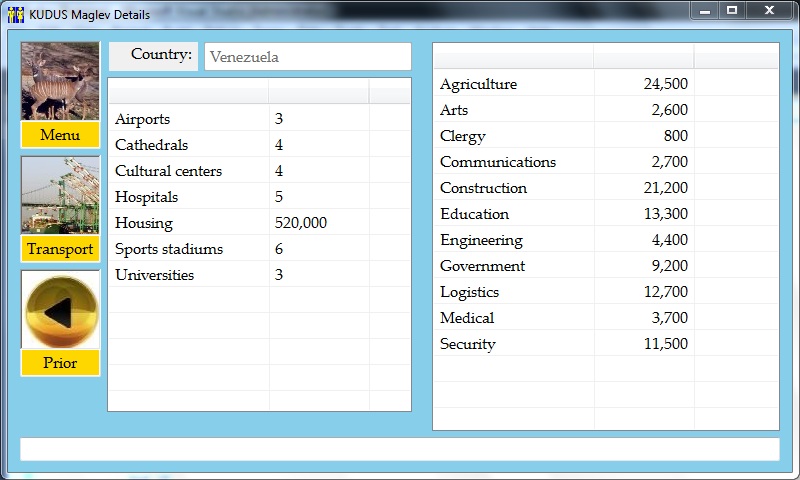Click the Country input field
The width and height of the screenshot is (800, 480).
pos(307,57)
